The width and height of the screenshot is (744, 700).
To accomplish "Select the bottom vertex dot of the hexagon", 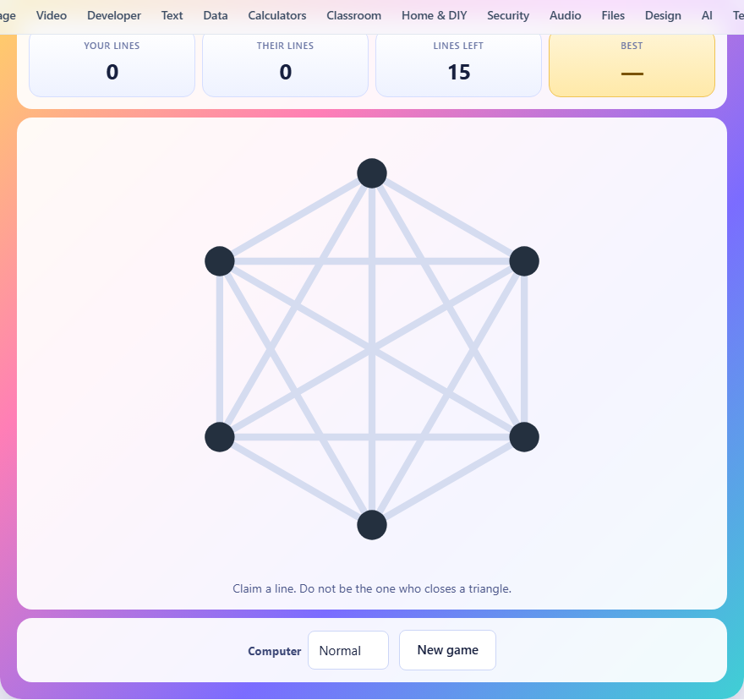I will pyautogui.click(x=372, y=525).
